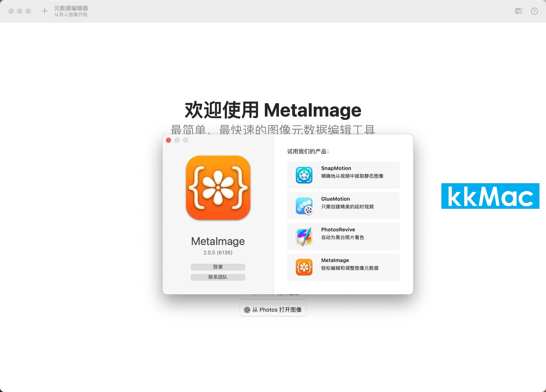
Task: Click description 轻松编辑和调整图像元数据
Action: (350, 268)
